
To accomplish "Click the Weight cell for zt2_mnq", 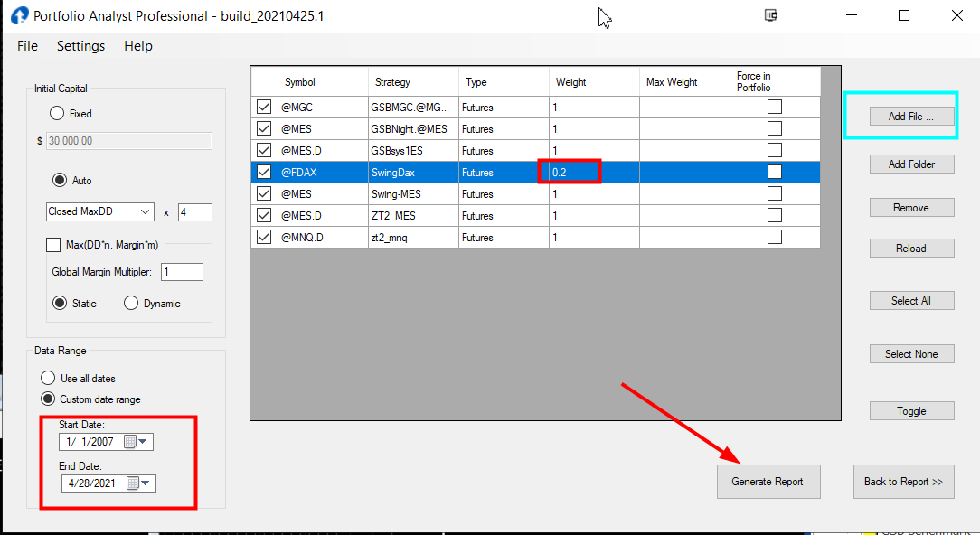I will coord(593,238).
